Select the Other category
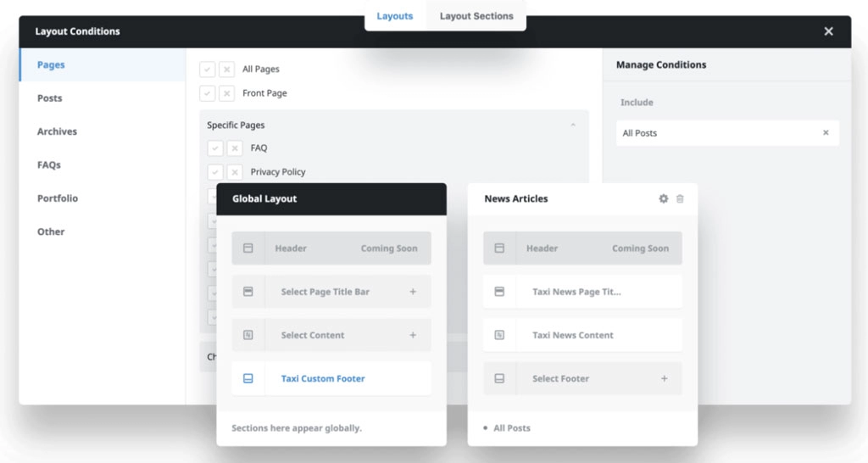868x463 pixels. pyautogui.click(x=103, y=231)
